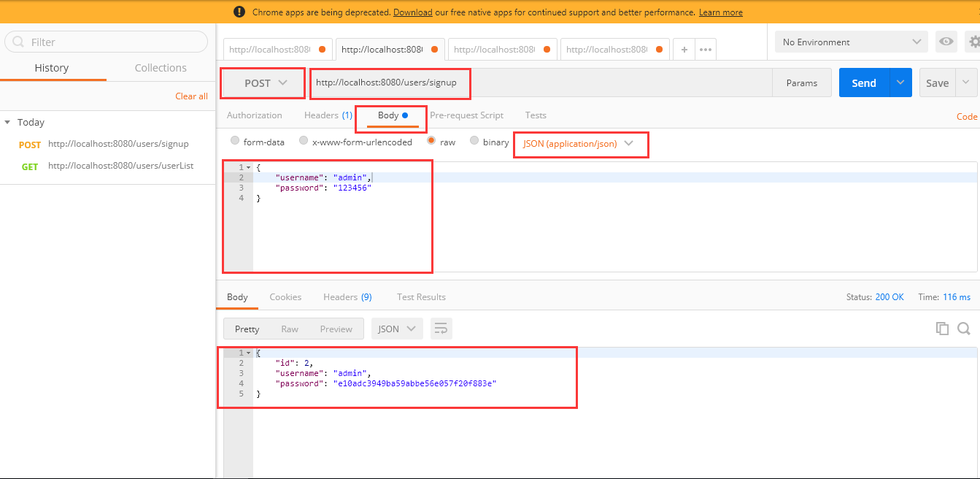980x479 pixels.
Task: Open the tab options ellipsis icon
Action: coord(705,50)
